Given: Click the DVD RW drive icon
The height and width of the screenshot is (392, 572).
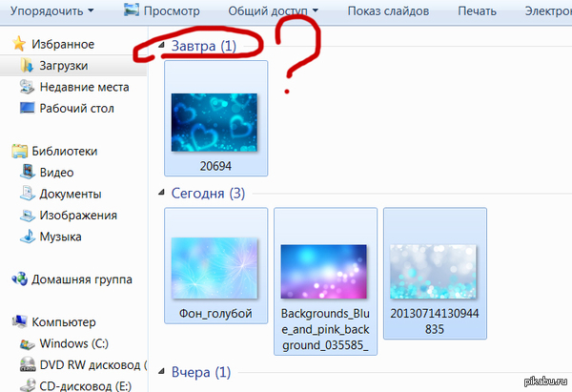Looking at the screenshot, I should [27, 364].
